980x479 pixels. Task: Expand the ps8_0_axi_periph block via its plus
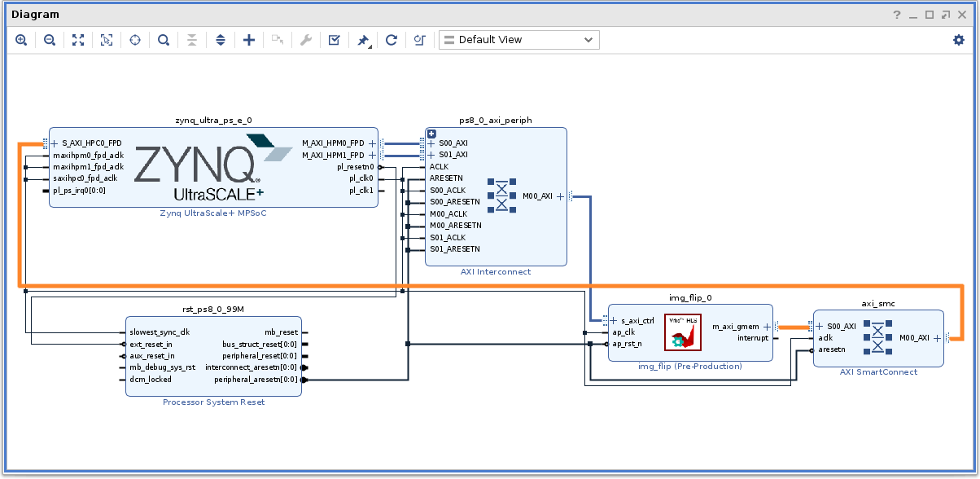click(431, 134)
